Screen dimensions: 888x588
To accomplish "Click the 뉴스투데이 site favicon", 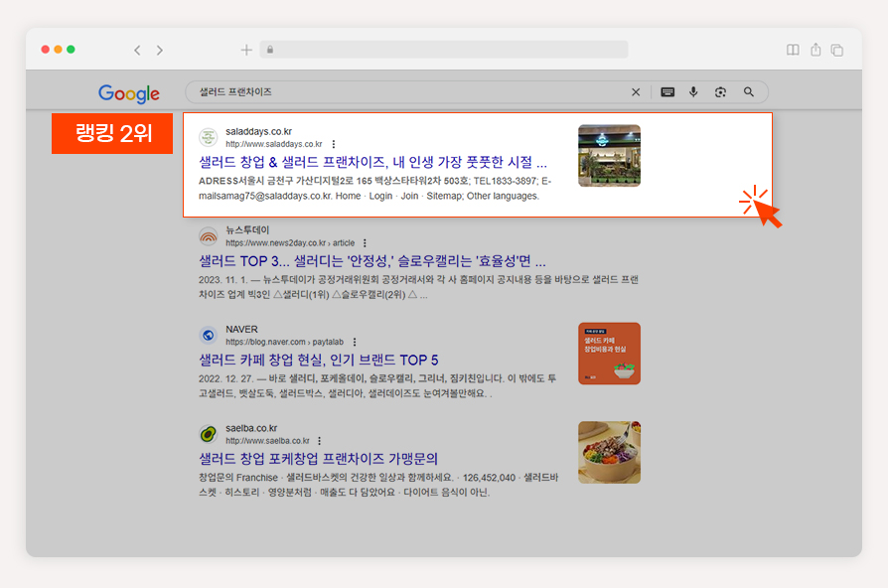I will [208, 236].
